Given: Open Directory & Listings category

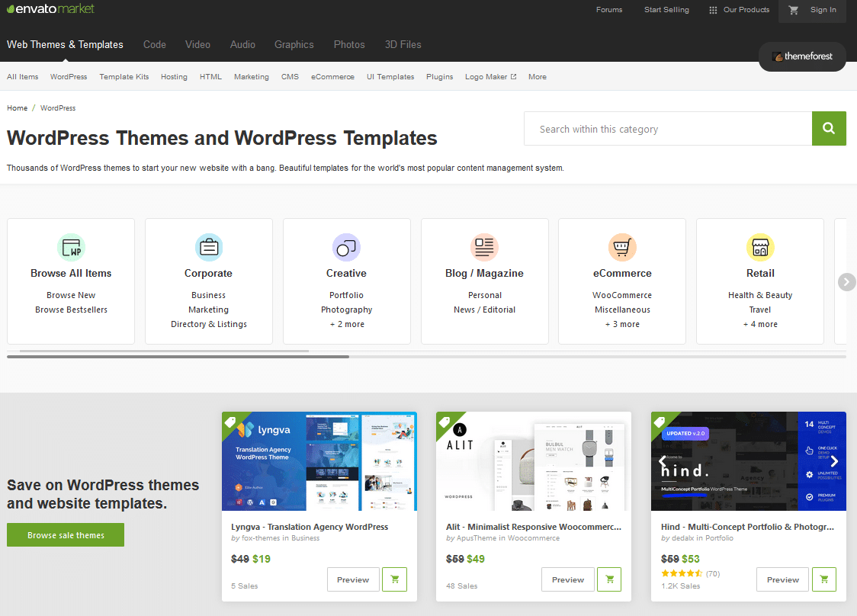Looking at the screenshot, I should click(x=209, y=324).
